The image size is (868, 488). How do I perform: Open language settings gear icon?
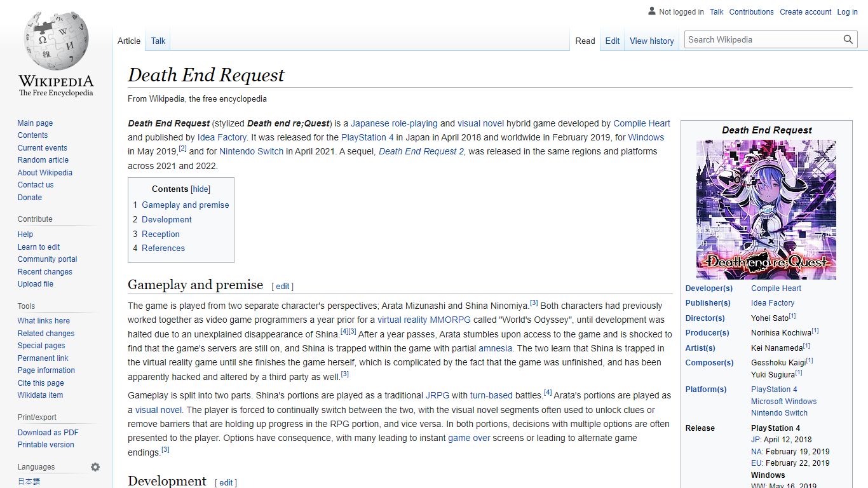[95, 467]
